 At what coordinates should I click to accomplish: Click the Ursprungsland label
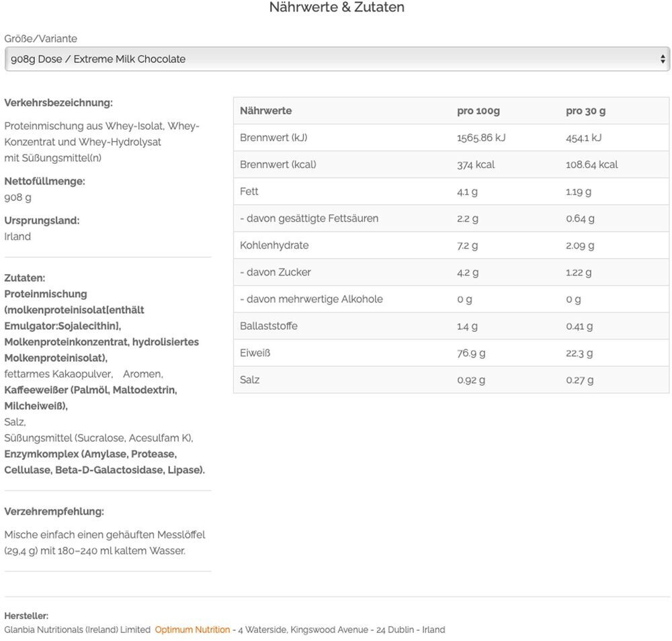[x=42, y=220]
